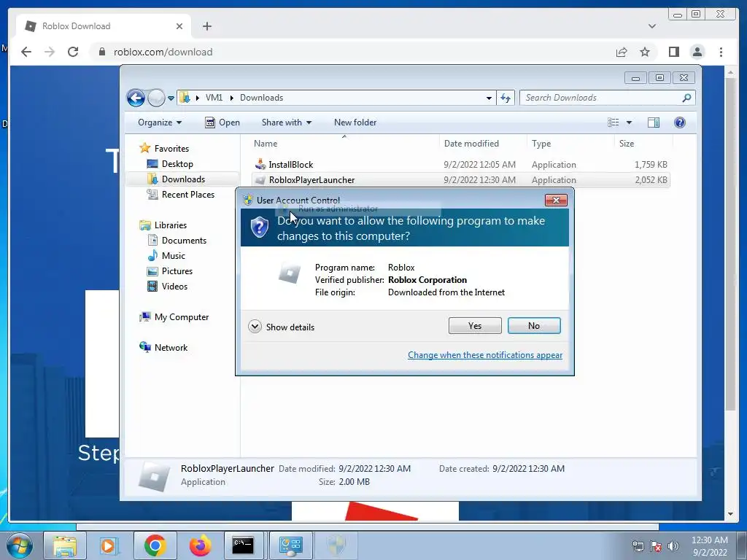Click the Downloads breadcrumb in the address bar
Image resolution: width=747 pixels, height=560 pixels.
pyautogui.click(x=261, y=98)
